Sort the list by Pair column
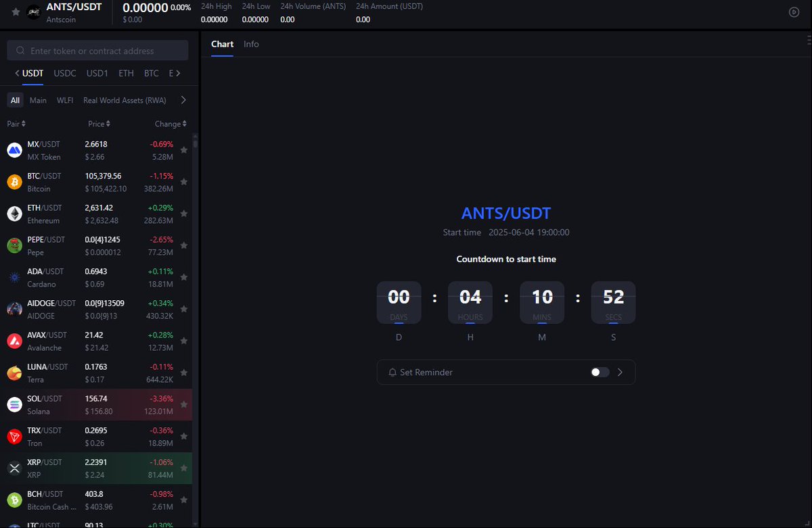Image resolution: width=812 pixels, height=528 pixels. tap(16, 124)
